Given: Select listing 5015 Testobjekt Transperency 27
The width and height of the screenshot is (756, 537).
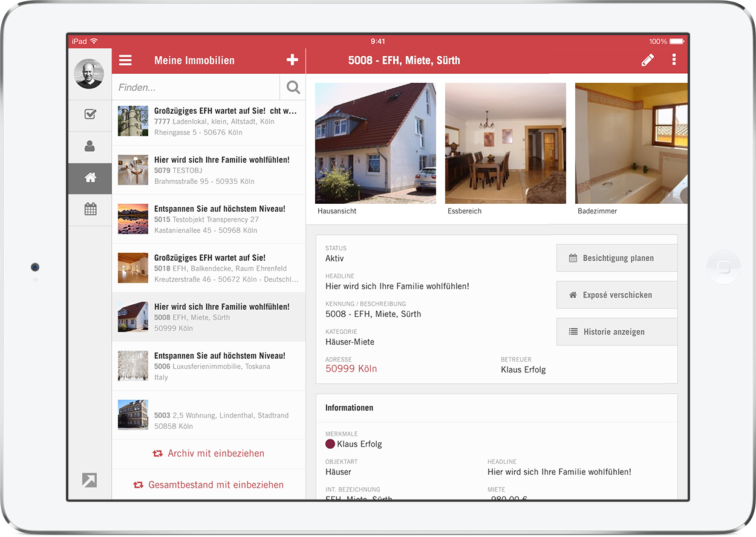Looking at the screenshot, I should pyautogui.click(x=209, y=220).
